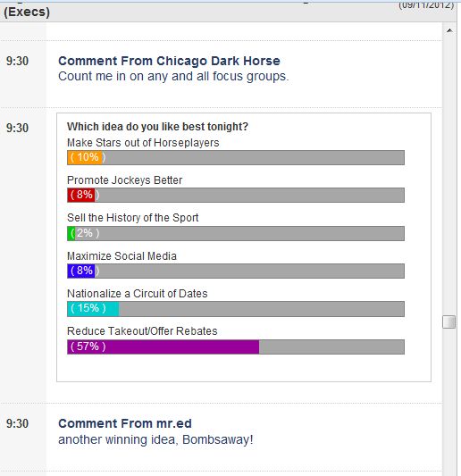The height and width of the screenshot is (476, 461).
Task: Click the purple 57% poll bar
Action: (163, 347)
